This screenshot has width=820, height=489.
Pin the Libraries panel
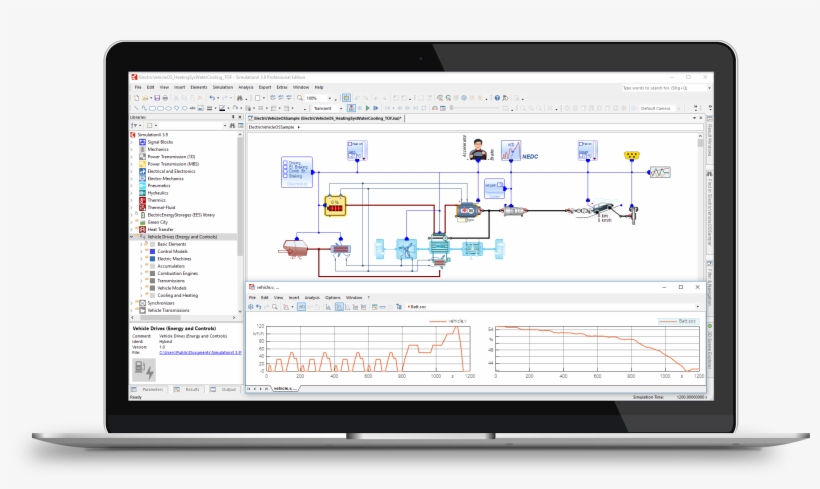pos(233,117)
